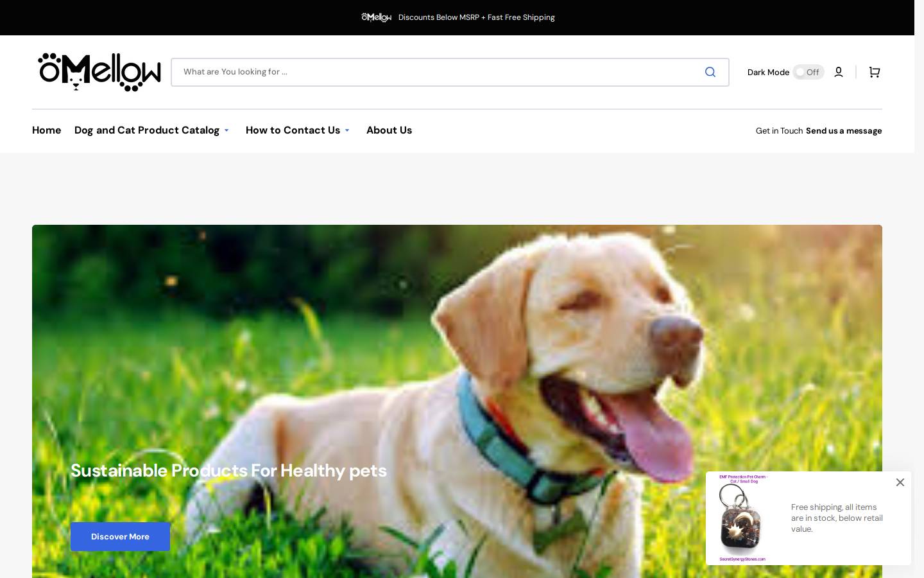
Task: Click Send us a message link
Action: point(844,130)
